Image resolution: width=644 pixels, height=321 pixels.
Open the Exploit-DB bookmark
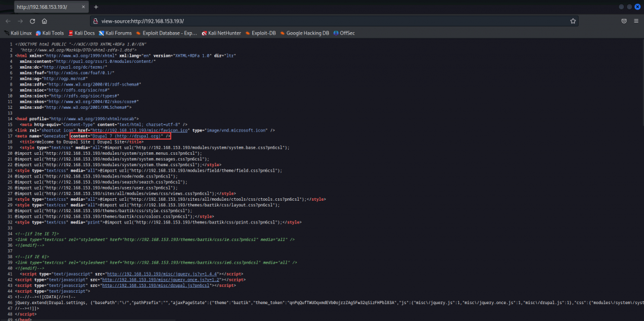tap(260, 33)
